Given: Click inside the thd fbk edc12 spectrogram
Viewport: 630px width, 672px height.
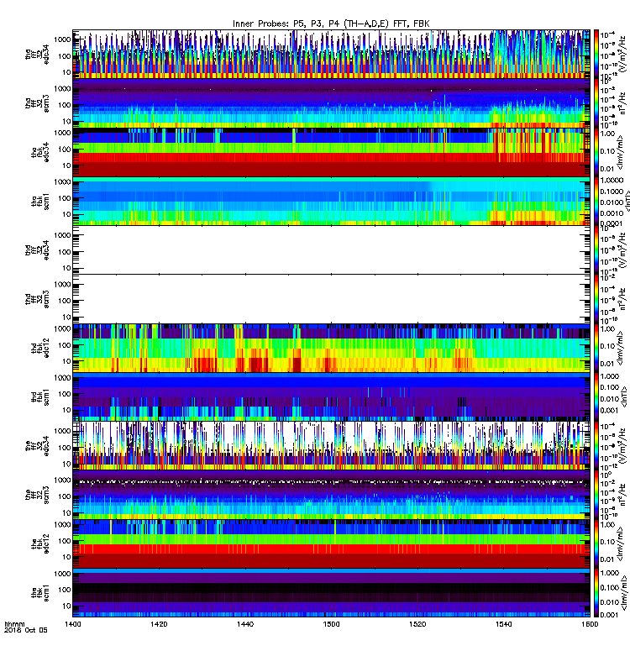Looking at the screenshot, I should (331, 348).
